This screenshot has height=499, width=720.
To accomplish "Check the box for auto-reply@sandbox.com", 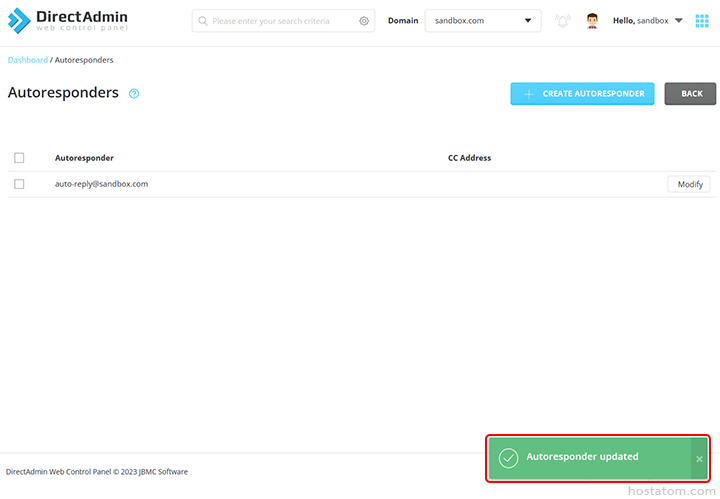I will tap(19, 184).
